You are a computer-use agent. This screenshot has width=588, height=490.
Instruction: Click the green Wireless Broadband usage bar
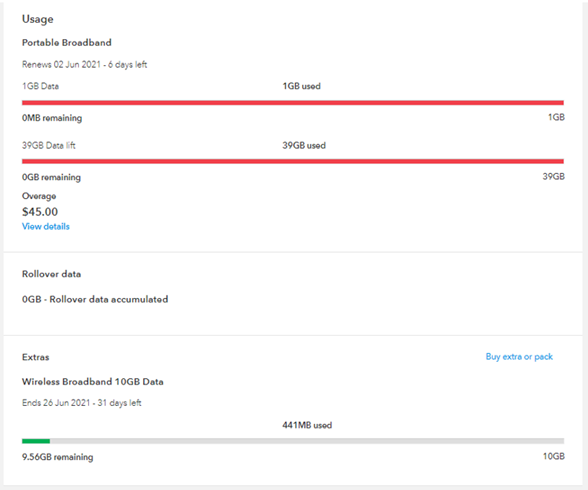[x=293, y=441]
